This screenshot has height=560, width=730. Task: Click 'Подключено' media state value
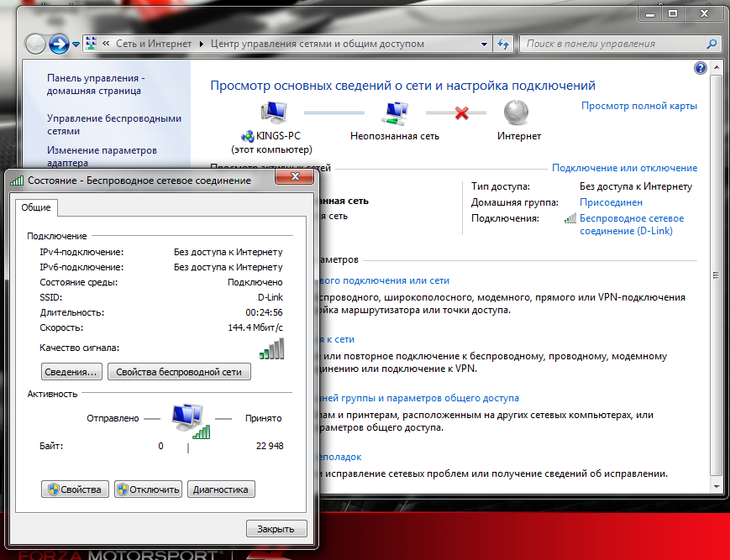pos(255,282)
